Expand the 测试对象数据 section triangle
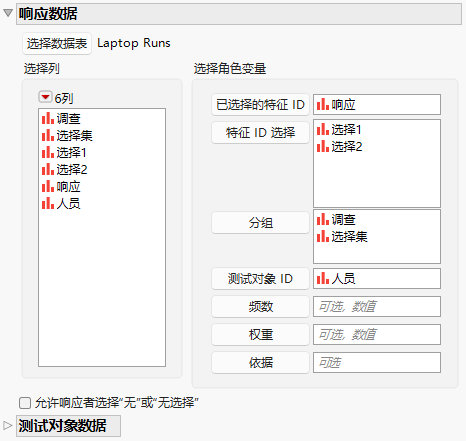Viewport: 466px width, 441px height. (8, 425)
